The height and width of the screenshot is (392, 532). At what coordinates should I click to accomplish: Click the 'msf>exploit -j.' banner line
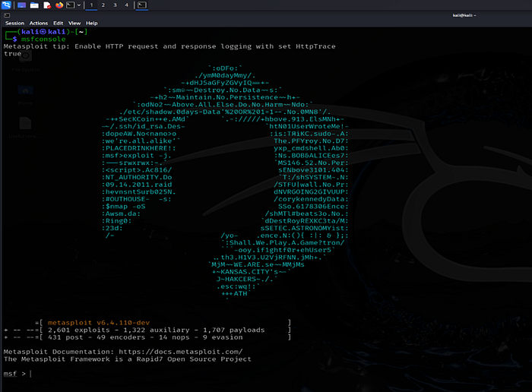136,156
